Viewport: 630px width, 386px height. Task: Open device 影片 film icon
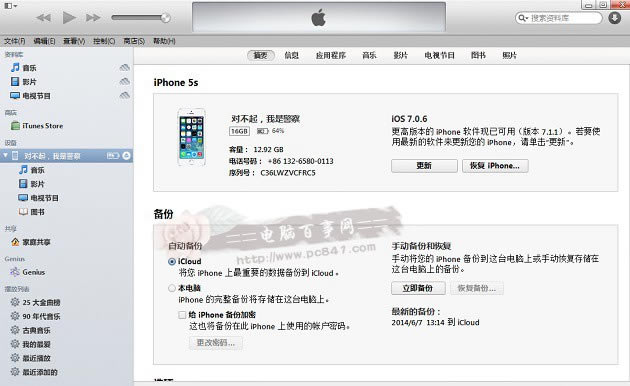click(x=23, y=184)
